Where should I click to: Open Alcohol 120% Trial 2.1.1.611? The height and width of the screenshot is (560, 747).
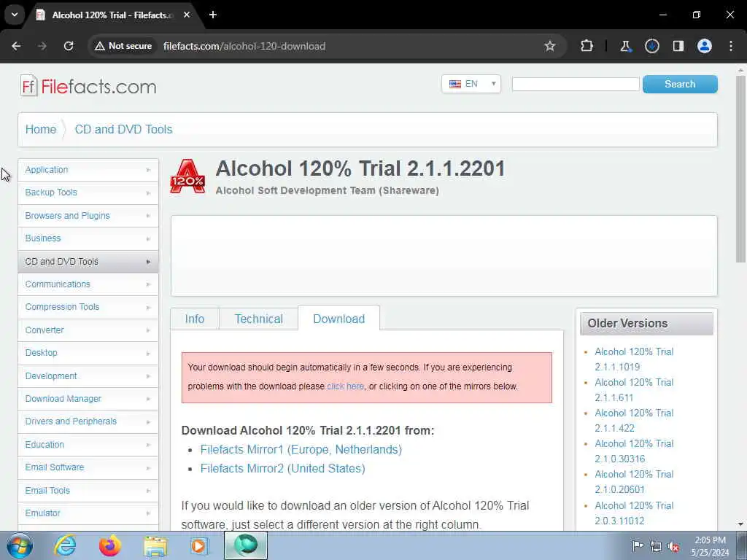[x=634, y=389]
